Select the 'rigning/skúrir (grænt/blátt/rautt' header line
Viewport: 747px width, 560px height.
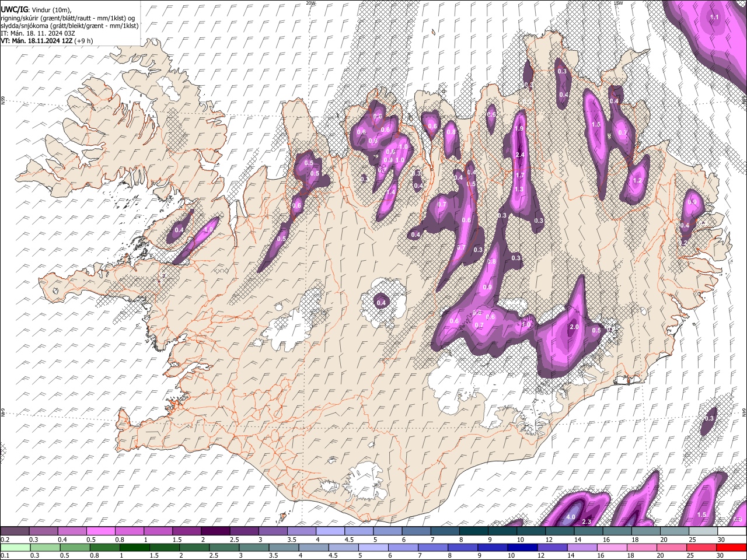point(69,18)
